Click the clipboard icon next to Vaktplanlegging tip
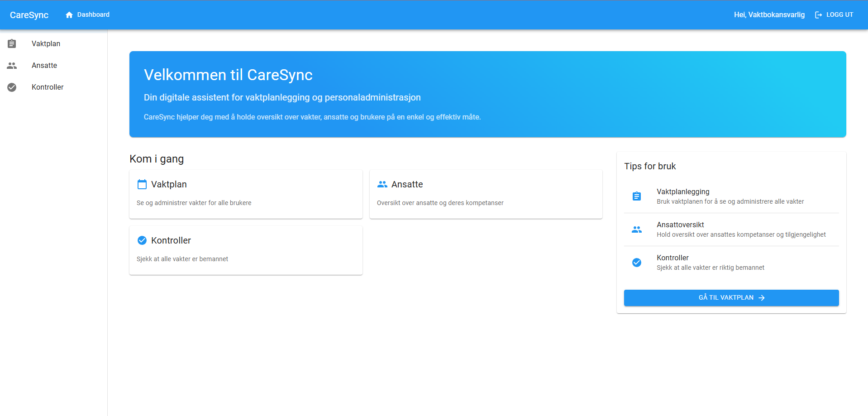 [x=637, y=196]
